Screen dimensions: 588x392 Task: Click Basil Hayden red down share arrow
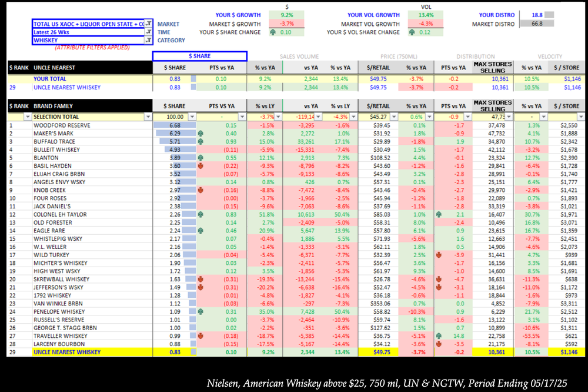pos(201,165)
